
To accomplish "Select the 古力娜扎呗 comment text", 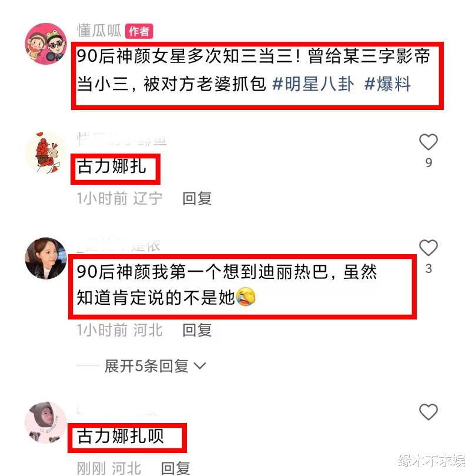I will click(x=120, y=436).
